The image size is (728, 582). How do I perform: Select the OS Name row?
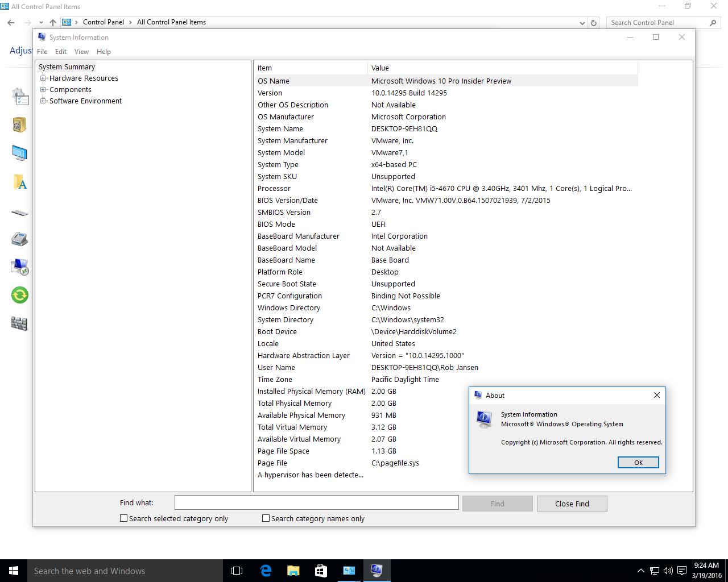[446, 81]
